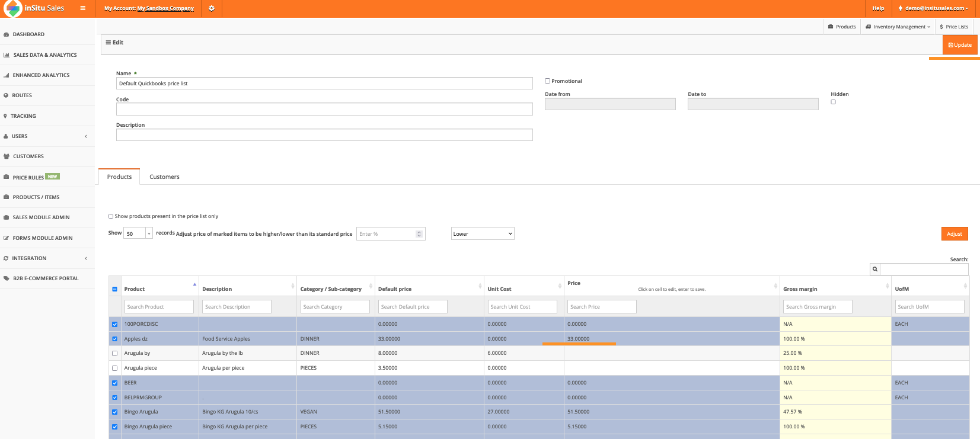Toggle the Hidden checkbox

[x=833, y=102]
